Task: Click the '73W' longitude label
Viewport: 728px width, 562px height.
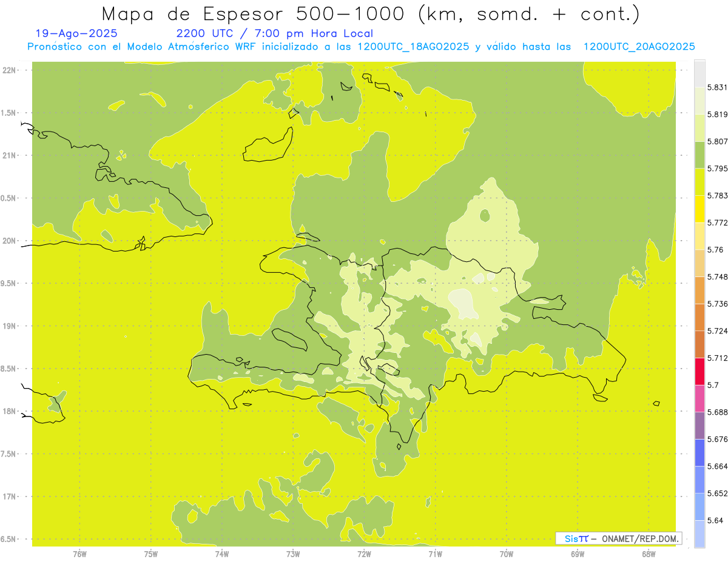Action: pyautogui.click(x=293, y=554)
